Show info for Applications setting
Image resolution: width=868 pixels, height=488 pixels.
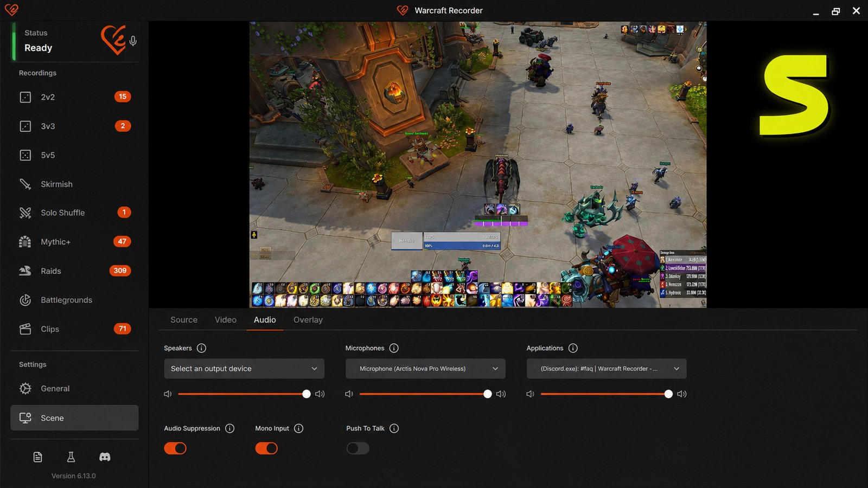(573, 348)
